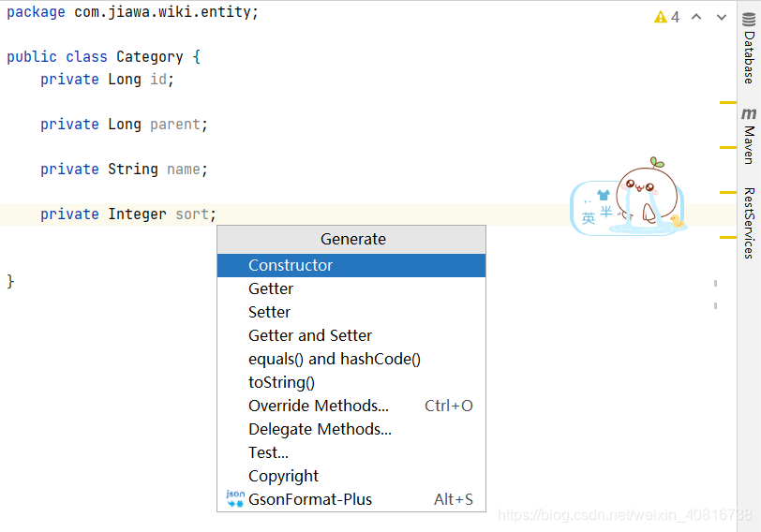Screen dimensions: 761x532
Task: Open Override Methods... entry
Action: 351,406
